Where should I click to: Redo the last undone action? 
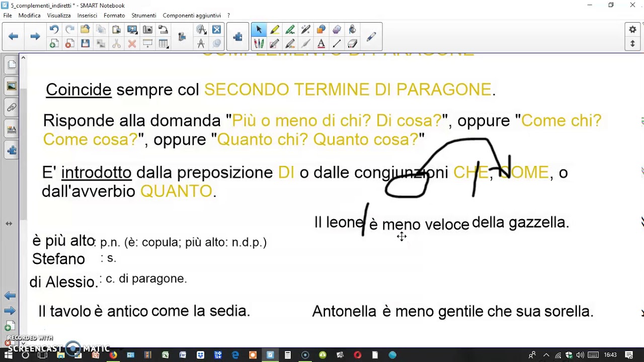pos(69,30)
